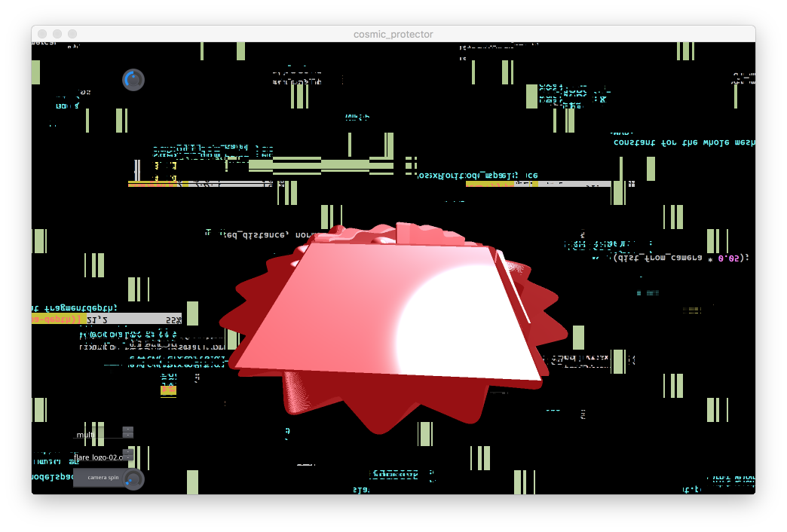This screenshot has width=787, height=532.
Task: Zoom the cosmic_protector window to full size
Action: pyautogui.click(x=72, y=34)
